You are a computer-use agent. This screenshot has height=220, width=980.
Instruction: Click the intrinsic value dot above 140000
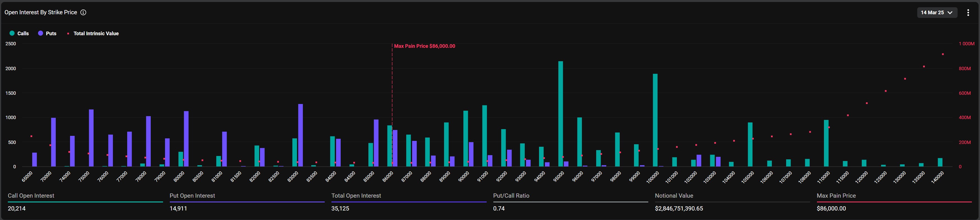[x=943, y=54]
